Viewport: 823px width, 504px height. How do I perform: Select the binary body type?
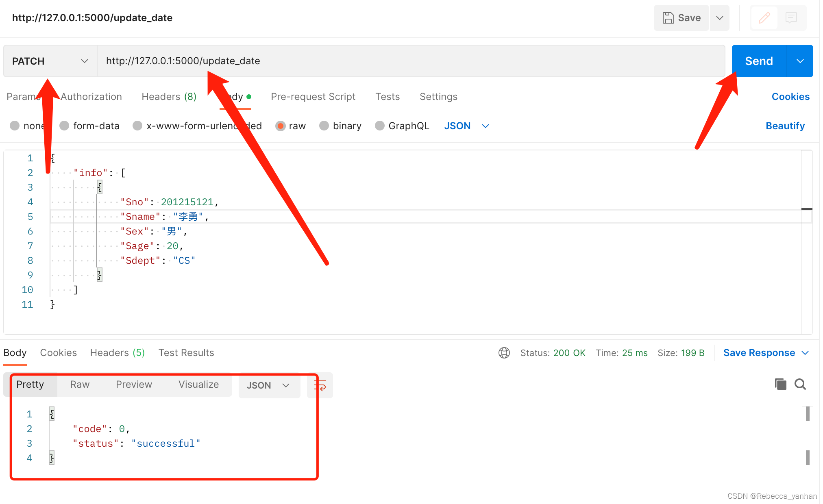pyautogui.click(x=324, y=126)
